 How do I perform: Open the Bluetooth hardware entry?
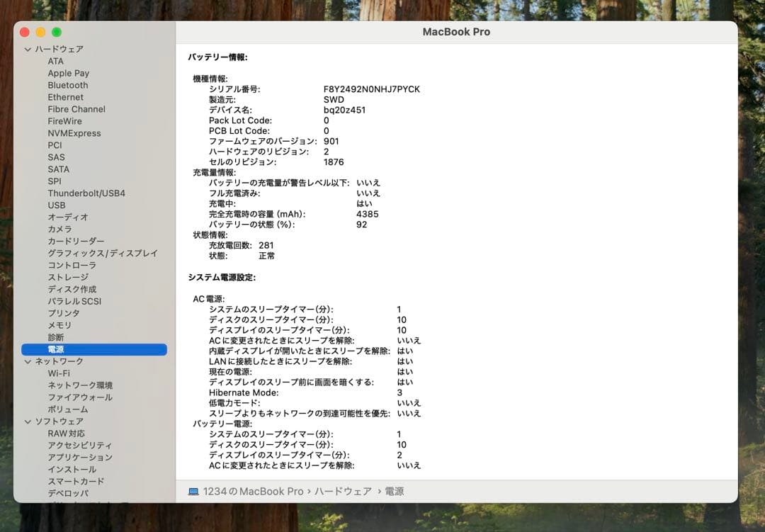(68, 85)
